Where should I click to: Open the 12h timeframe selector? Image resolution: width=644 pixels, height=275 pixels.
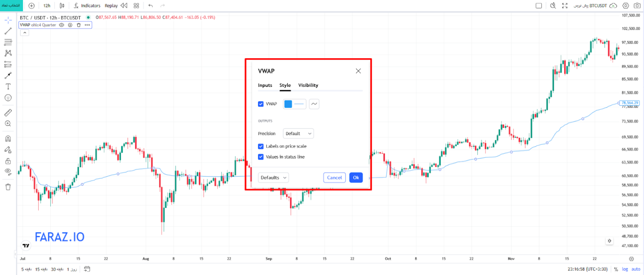[x=47, y=5]
